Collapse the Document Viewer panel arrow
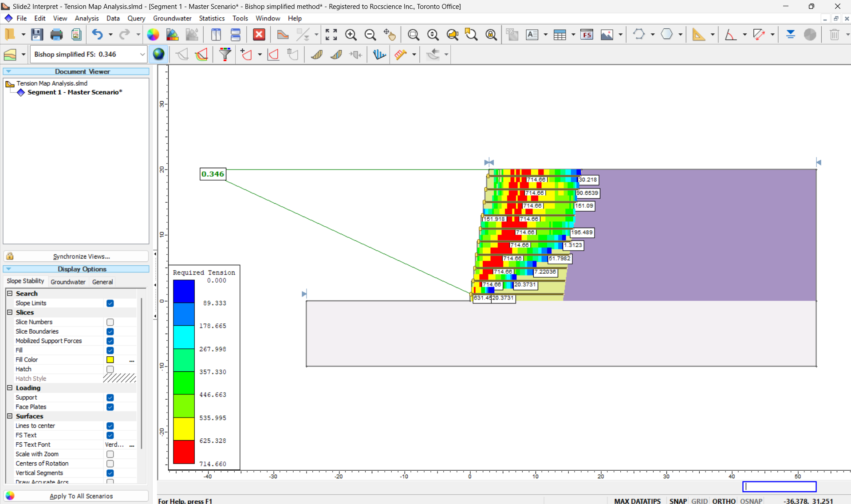The width and height of the screenshot is (851, 504). tap(8, 71)
